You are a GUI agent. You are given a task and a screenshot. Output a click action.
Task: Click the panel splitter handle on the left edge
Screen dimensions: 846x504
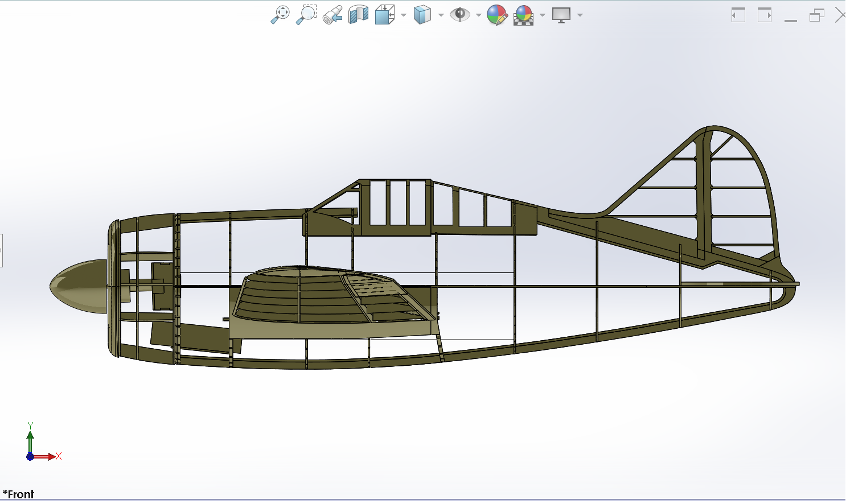tap(1, 250)
